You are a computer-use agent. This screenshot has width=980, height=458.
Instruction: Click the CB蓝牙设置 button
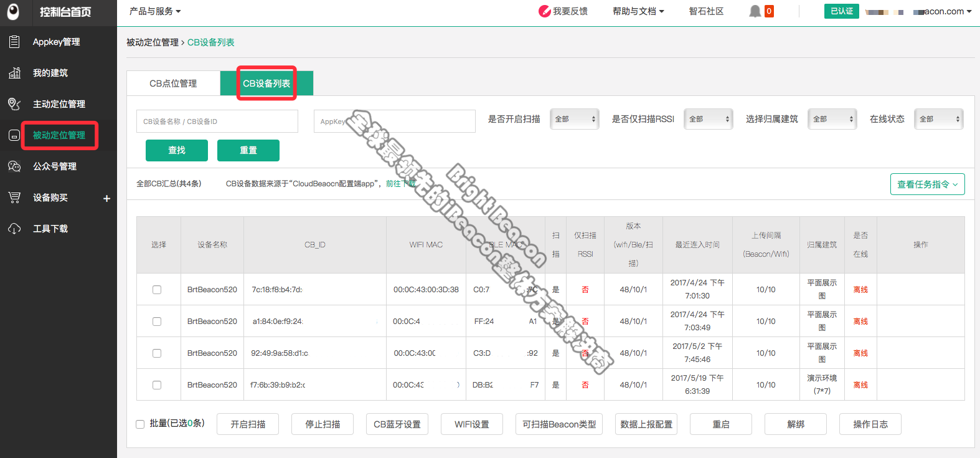(x=397, y=424)
